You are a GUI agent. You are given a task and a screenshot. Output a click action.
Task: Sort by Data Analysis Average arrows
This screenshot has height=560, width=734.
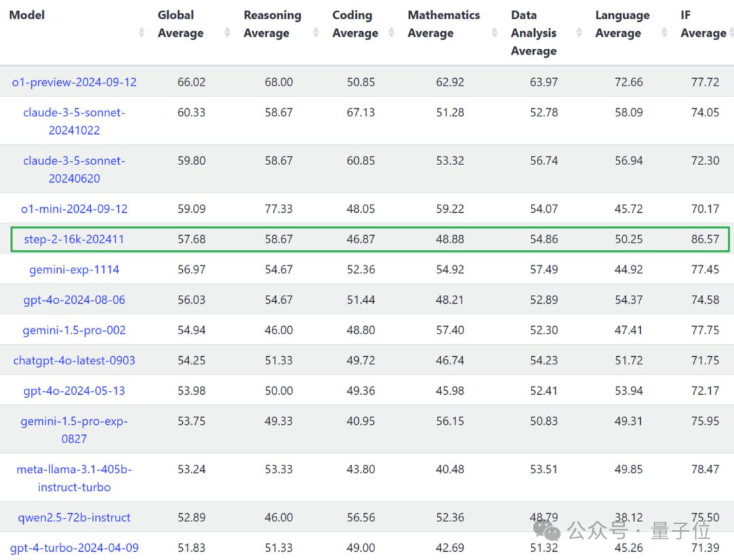(x=579, y=33)
